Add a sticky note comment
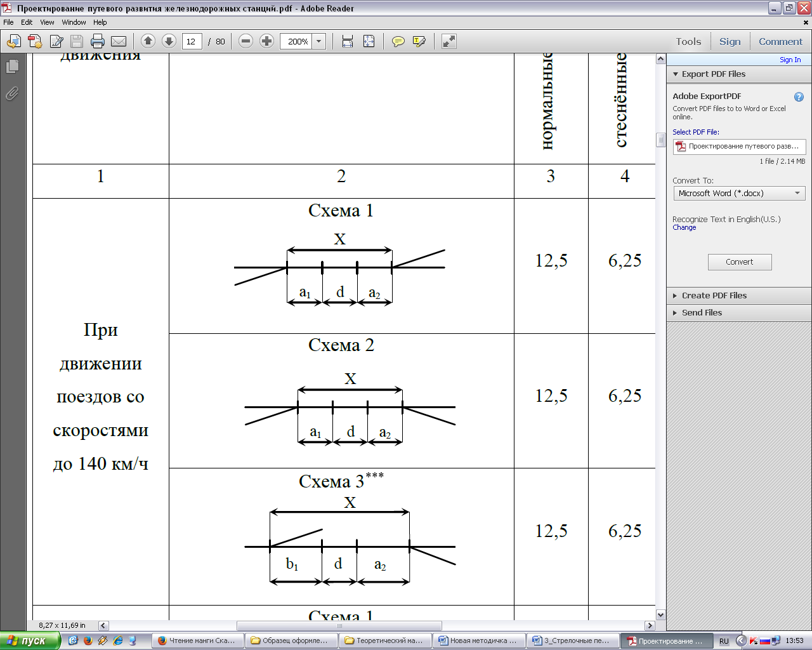 click(x=398, y=42)
